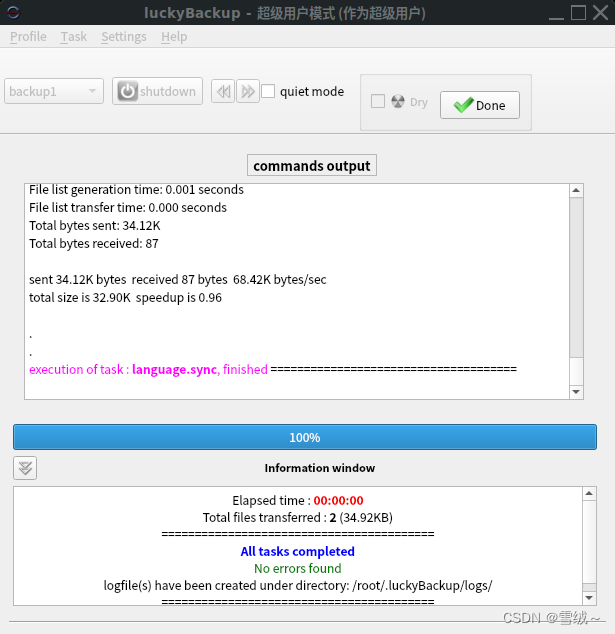Screen dimensions: 615x634
Task: Toggle the Dry run checkbox
Action: click(x=378, y=101)
